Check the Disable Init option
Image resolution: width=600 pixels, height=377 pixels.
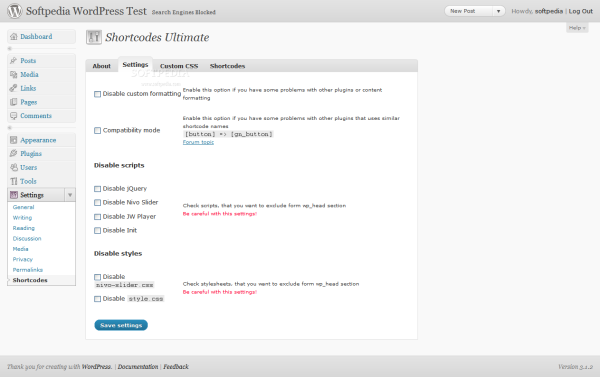pyautogui.click(x=98, y=230)
